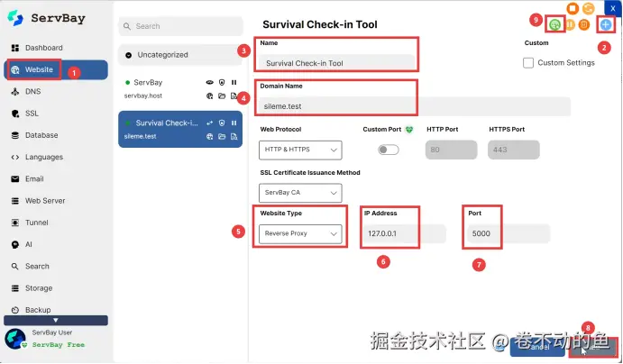
Task: Open servbay.host in browser via globe icon
Action: tap(209, 96)
